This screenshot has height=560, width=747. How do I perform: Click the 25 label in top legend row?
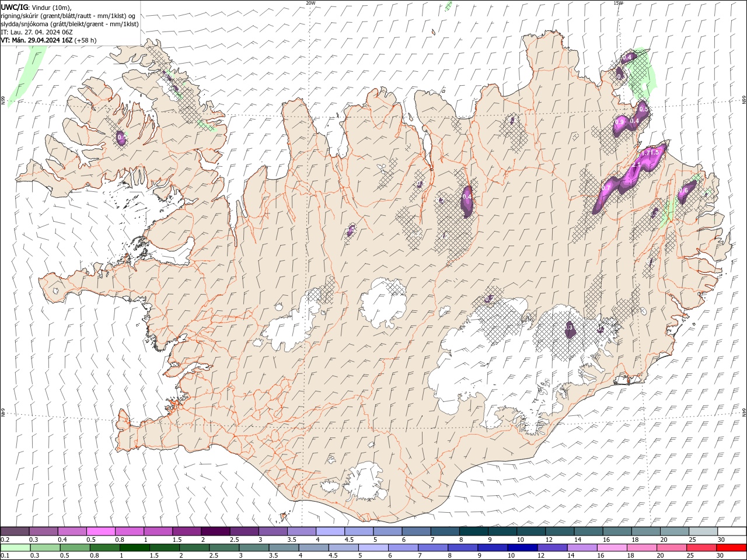[x=693, y=540]
